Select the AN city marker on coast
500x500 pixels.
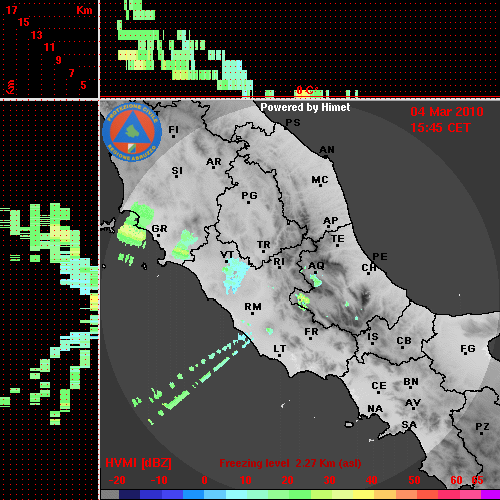pos(327,151)
